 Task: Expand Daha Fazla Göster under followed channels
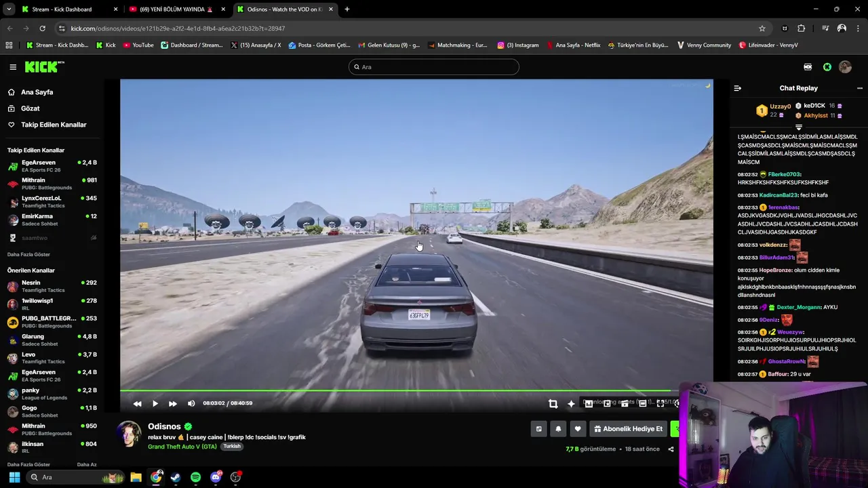28,255
